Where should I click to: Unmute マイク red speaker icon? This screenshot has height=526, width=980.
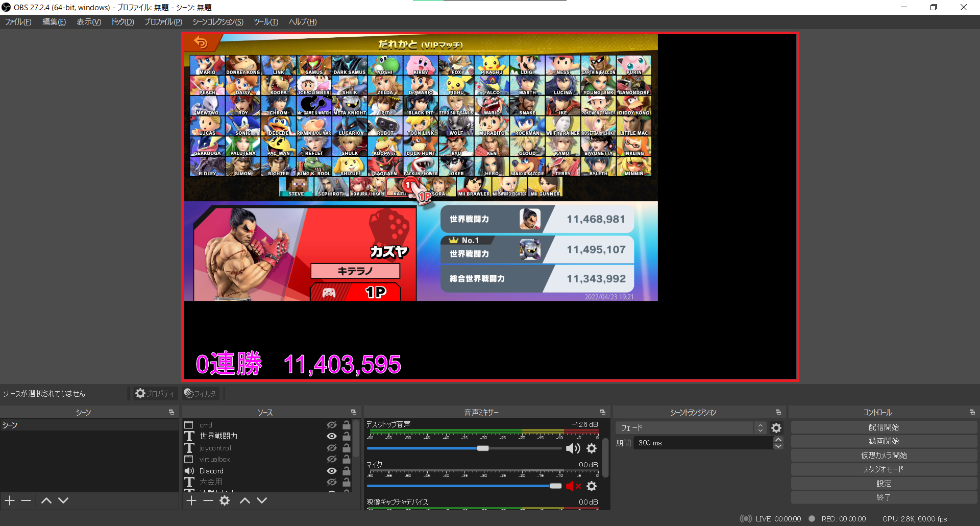(574, 486)
